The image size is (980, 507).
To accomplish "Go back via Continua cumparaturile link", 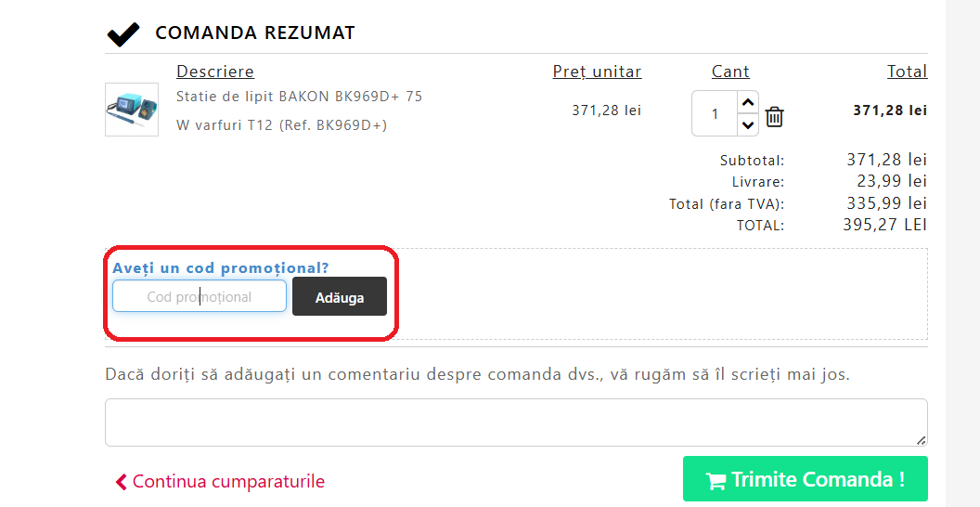I will (x=228, y=482).
